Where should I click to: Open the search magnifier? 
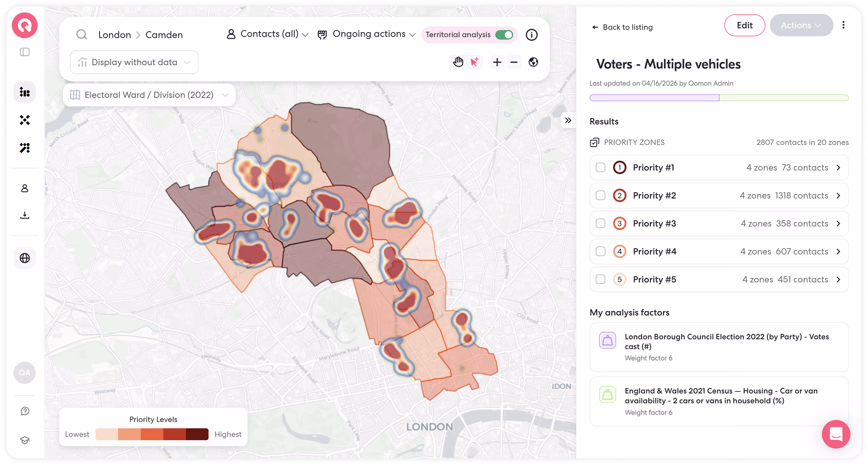(82, 34)
